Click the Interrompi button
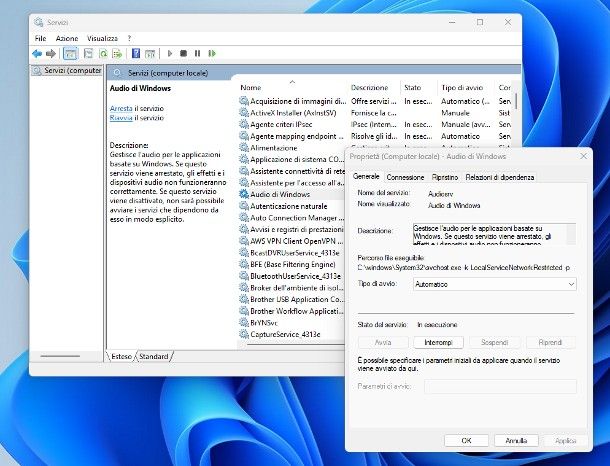 [438, 342]
